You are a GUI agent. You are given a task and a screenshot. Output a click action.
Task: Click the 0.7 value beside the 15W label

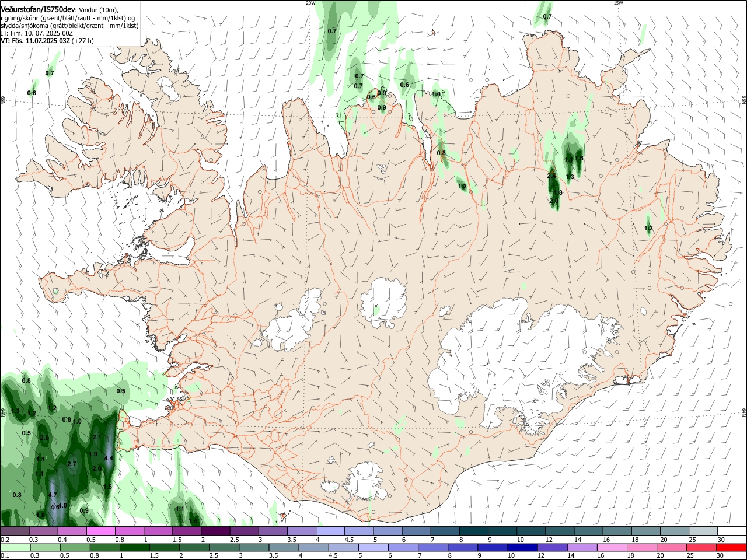click(547, 17)
